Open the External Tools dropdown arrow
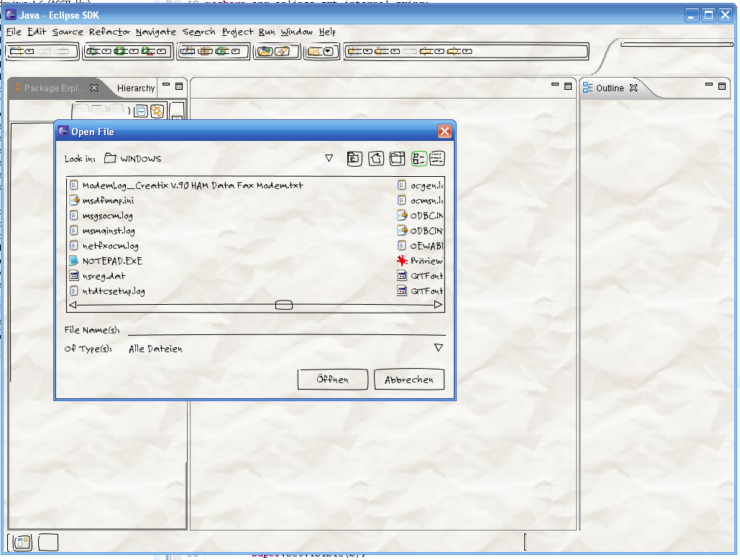Screen dimensions: 740x560 [161, 51]
